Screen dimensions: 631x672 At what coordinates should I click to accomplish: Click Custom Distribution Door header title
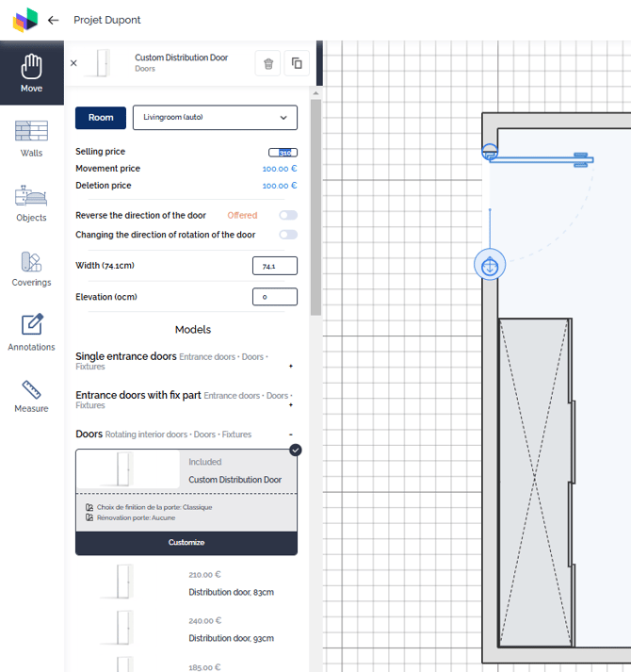[181, 57]
